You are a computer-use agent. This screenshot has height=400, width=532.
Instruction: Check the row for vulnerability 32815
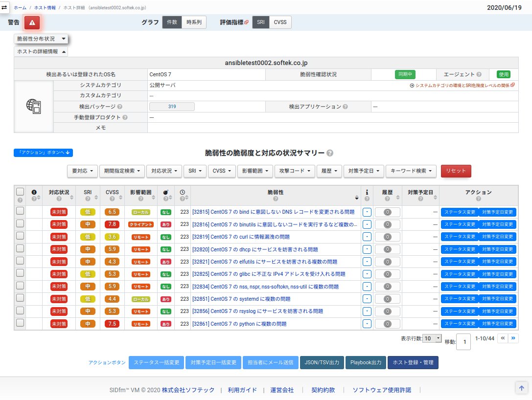tap(20, 211)
